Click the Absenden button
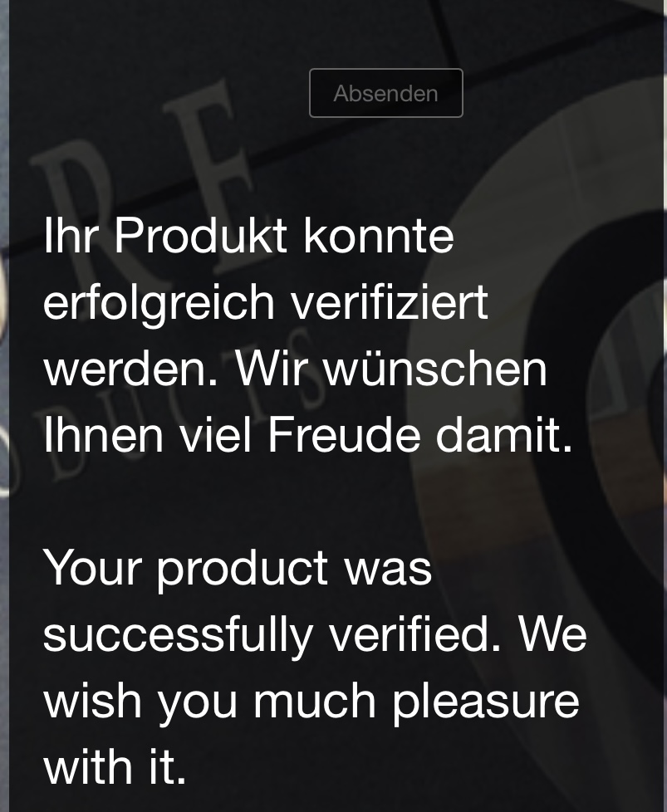The image size is (667, 812). click(x=385, y=93)
